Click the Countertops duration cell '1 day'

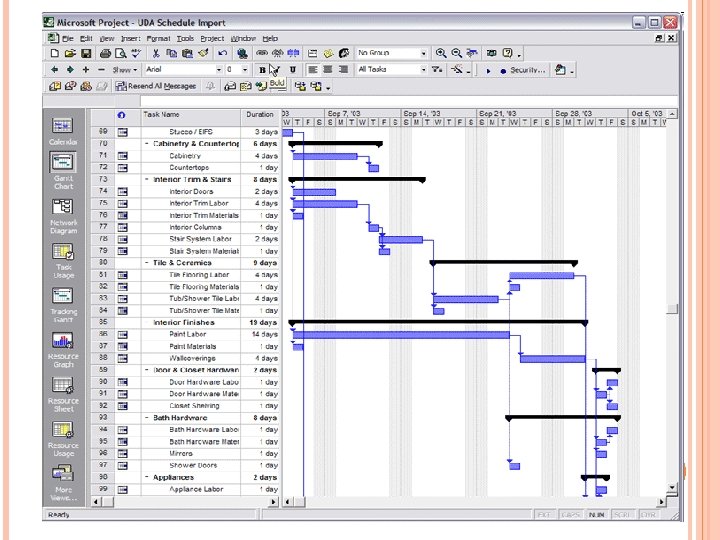pos(260,168)
